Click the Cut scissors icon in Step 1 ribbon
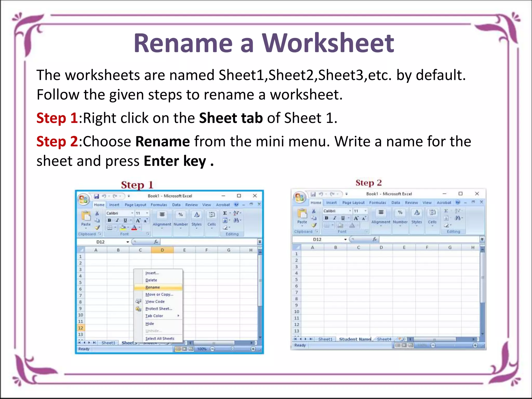 pyautogui.click(x=97, y=213)
